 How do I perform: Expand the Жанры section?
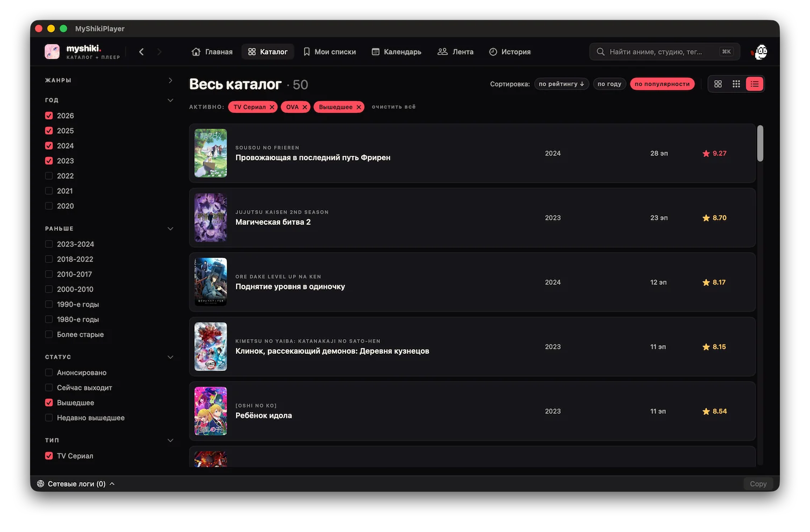(x=170, y=80)
